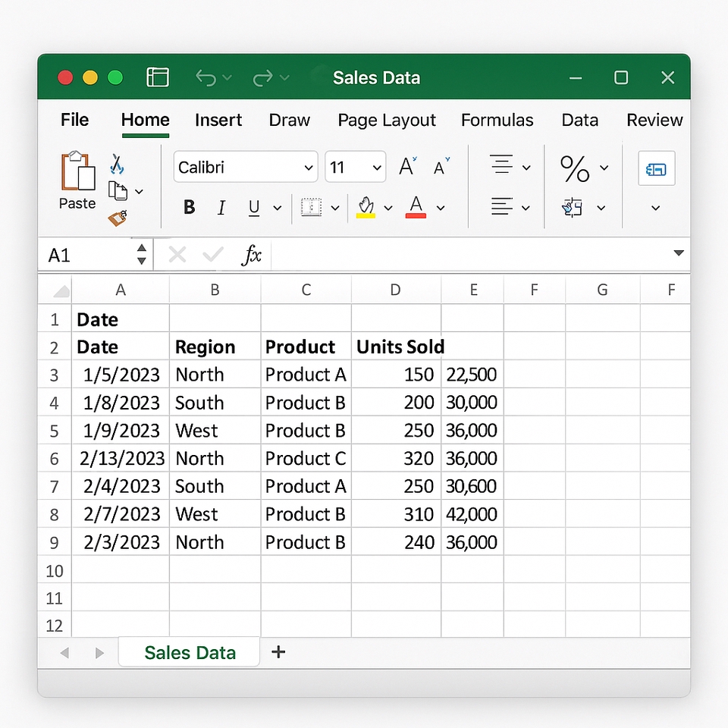
Task: Toggle bold formatting
Action: point(190,208)
